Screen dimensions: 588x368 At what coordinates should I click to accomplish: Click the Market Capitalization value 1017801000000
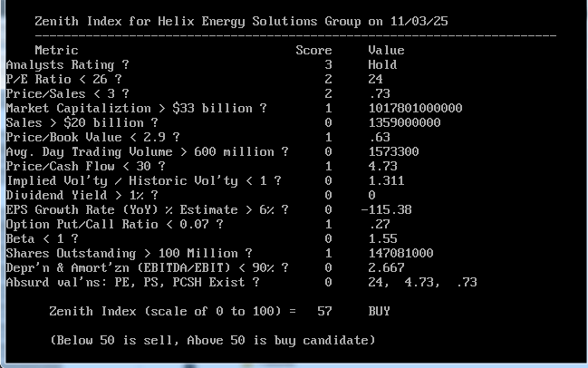pyautogui.click(x=415, y=108)
